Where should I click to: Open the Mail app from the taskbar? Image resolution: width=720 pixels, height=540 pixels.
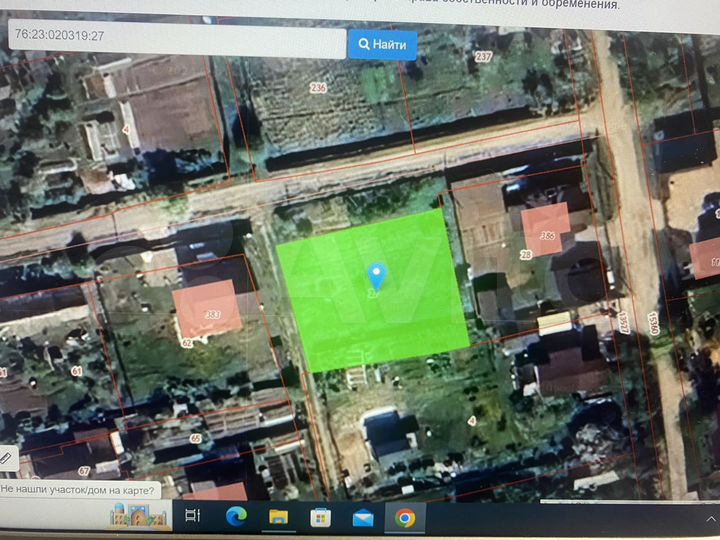click(363, 518)
